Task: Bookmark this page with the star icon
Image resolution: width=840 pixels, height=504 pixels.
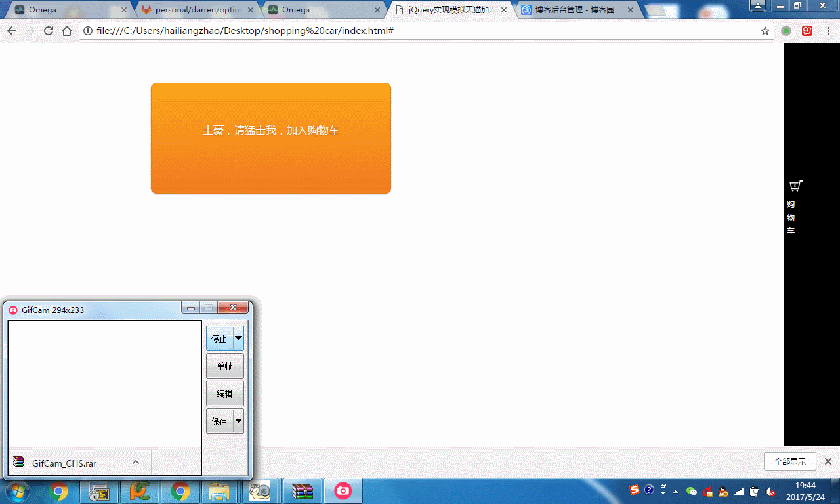Action: 765,31
